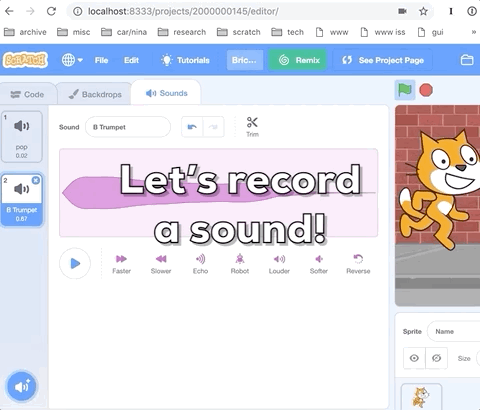Click the site info icon in address bar
480x410 pixels.
click(78, 11)
